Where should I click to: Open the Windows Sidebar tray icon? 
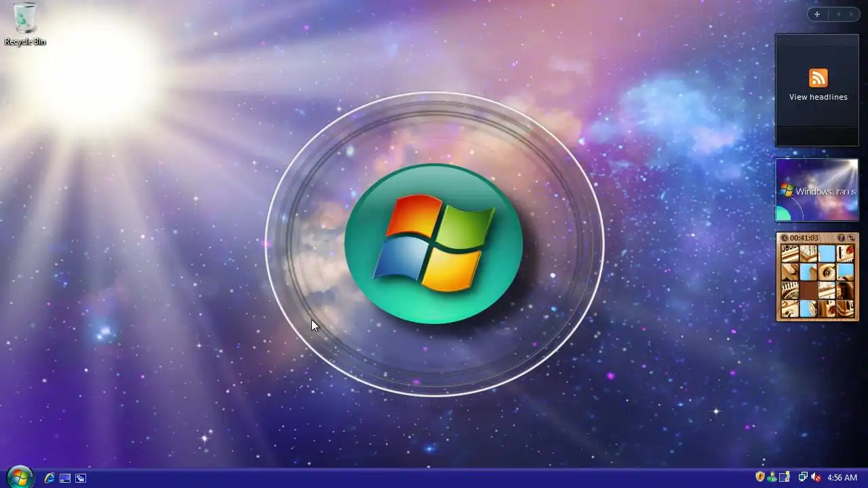(x=785, y=477)
